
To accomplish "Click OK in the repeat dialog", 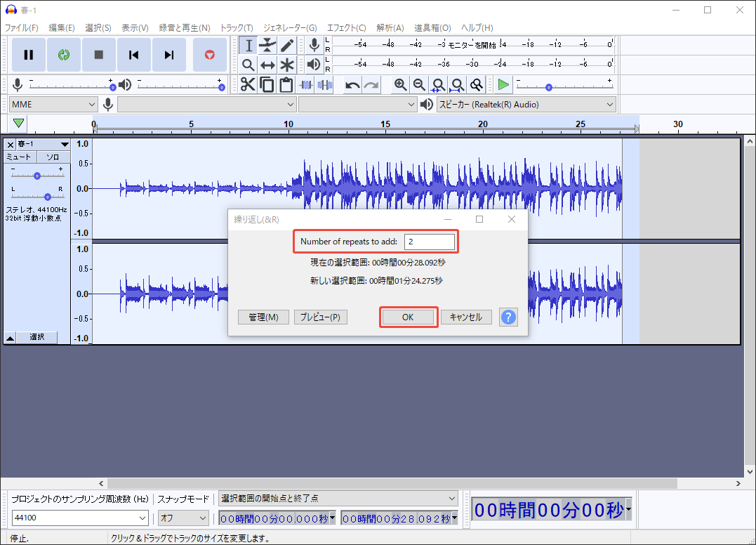I will click(x=408, y=317).
